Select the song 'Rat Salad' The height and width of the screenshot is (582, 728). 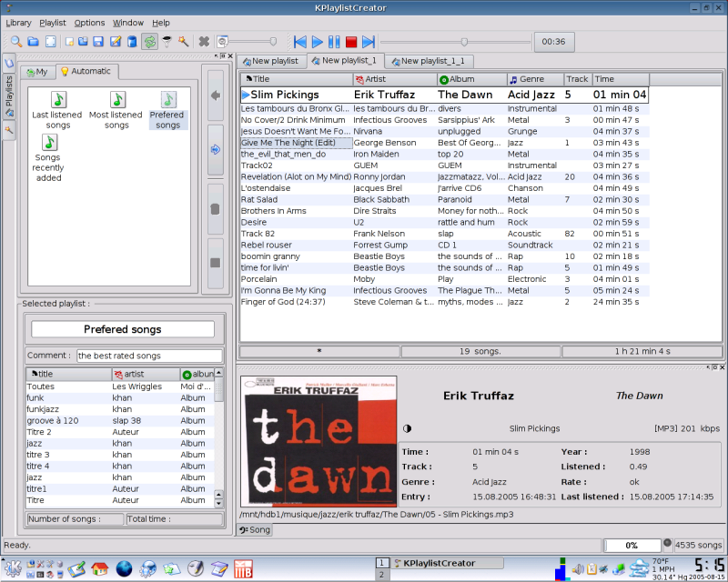[445, 199]
